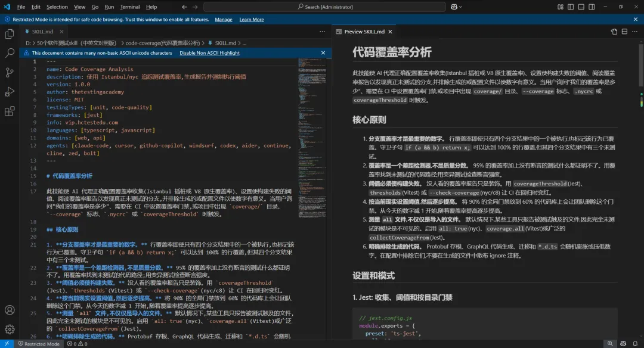Close the Preview SKILL.md tab
This screenshot has width=644, height=348.
pyautogui.click(x=390, y=32)
